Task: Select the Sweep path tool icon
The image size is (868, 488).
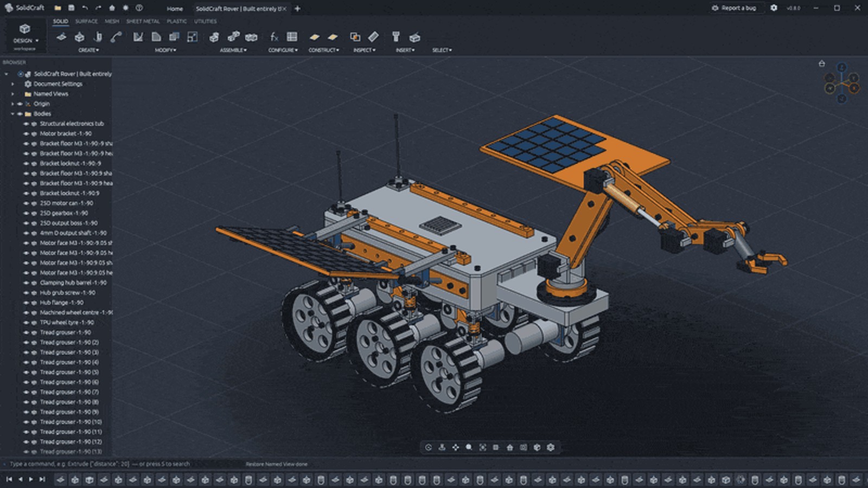Action: (116, 37)
